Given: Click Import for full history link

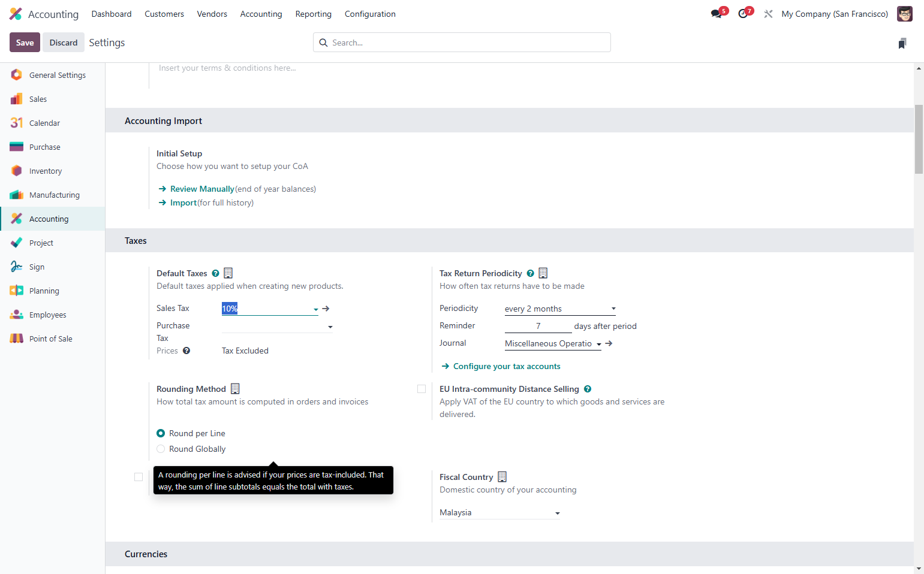Looking at the screenshot, I should click(183, 203).
